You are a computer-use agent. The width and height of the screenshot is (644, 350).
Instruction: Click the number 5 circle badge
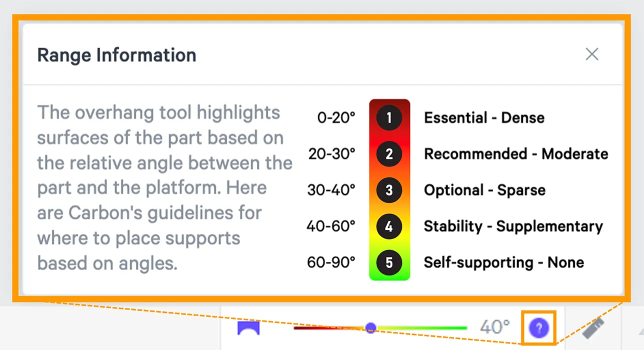click(x=389, y=262)
